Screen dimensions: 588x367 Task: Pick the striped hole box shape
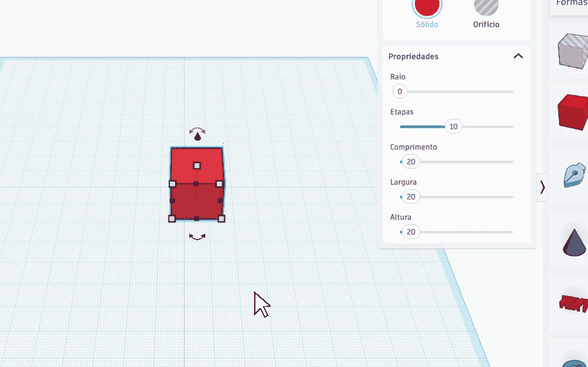(573, 51)
